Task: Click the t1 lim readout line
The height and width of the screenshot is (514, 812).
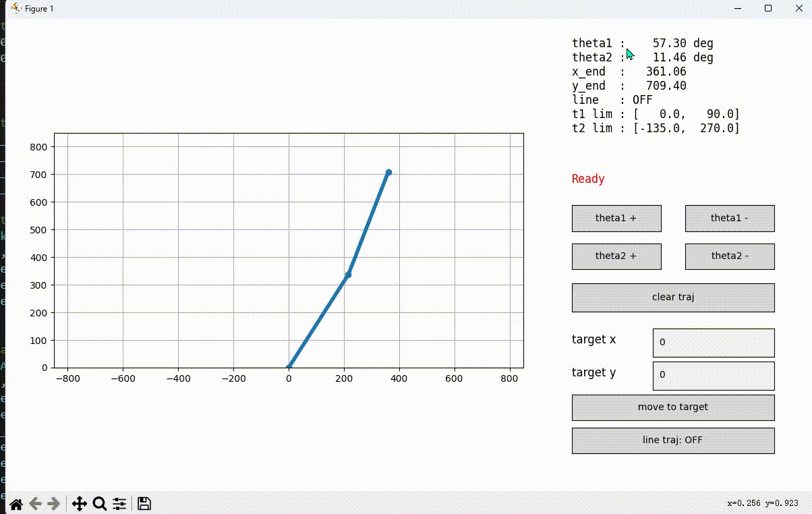Action: point(656,114)
